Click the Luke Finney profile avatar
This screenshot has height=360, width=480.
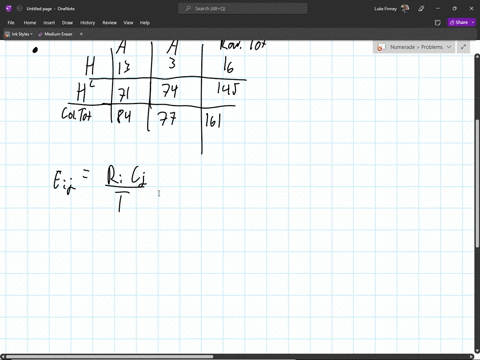405,9
